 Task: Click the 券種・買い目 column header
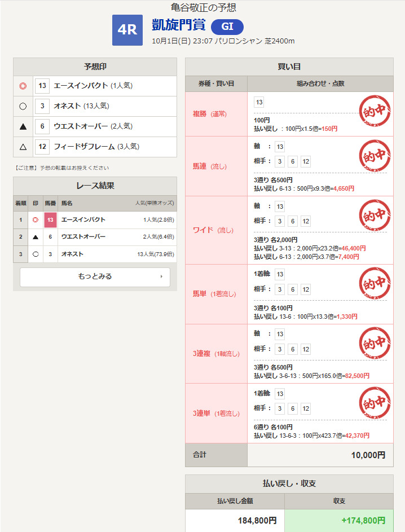tap(216, 83)
